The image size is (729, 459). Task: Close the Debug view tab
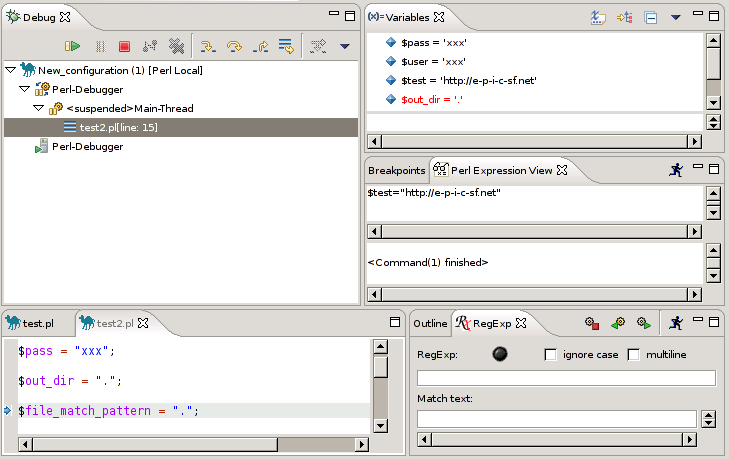click(66, 17)
